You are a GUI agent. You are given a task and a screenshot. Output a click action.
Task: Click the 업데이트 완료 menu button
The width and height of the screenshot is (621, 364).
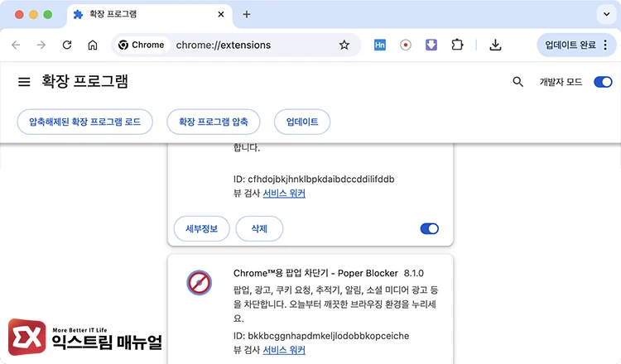[x=576, y=45]
